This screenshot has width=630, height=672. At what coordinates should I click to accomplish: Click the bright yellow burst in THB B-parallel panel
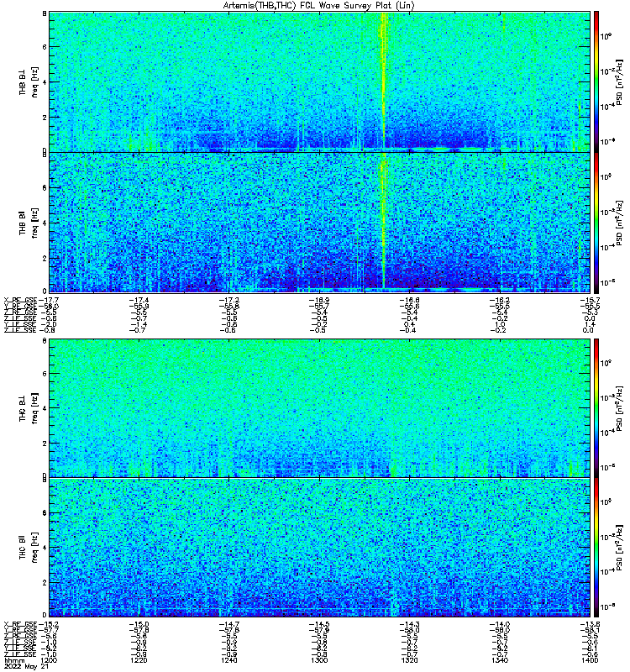coord(383,221)
